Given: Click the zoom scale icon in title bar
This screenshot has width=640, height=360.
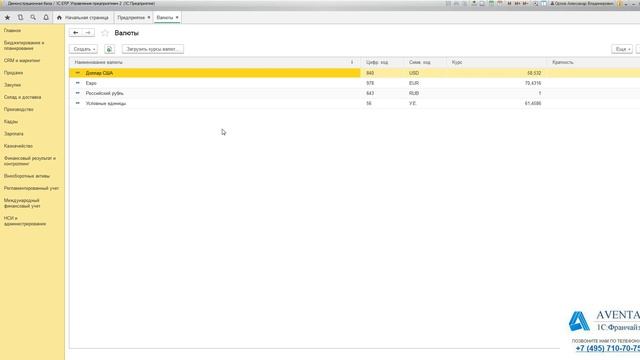Looking at the screenshot, I should pos(536,4).
